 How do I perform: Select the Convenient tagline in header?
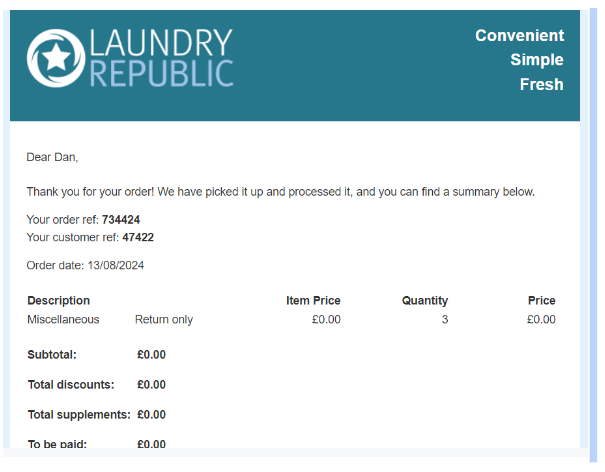pos(519,36)
